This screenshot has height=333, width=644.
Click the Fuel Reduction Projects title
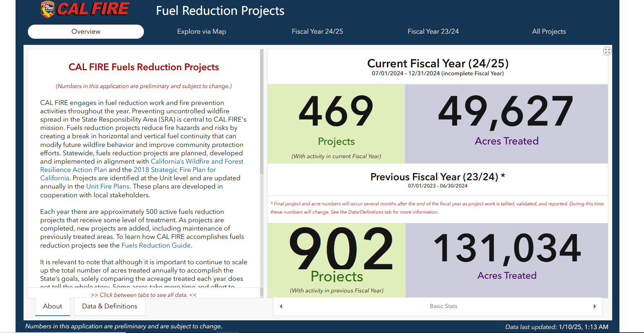[x=220, y=11]
